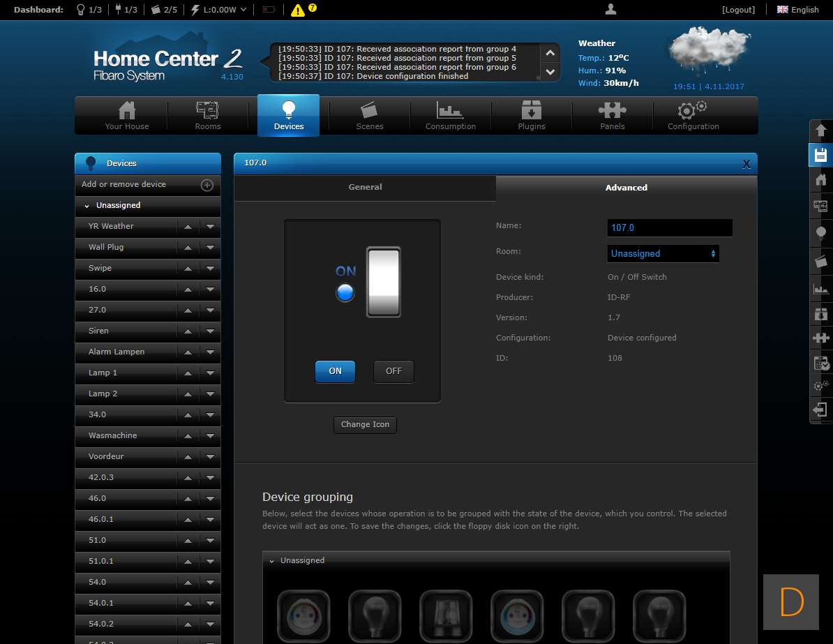Switch to the General tab
Viewport: 833px width, 644px height.
click(x=365, y=187)
